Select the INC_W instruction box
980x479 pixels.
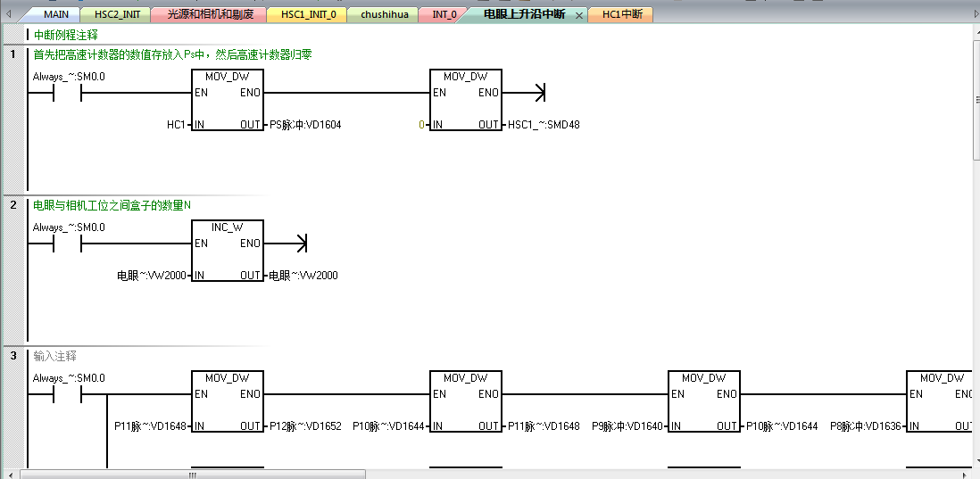click(228, 252)
